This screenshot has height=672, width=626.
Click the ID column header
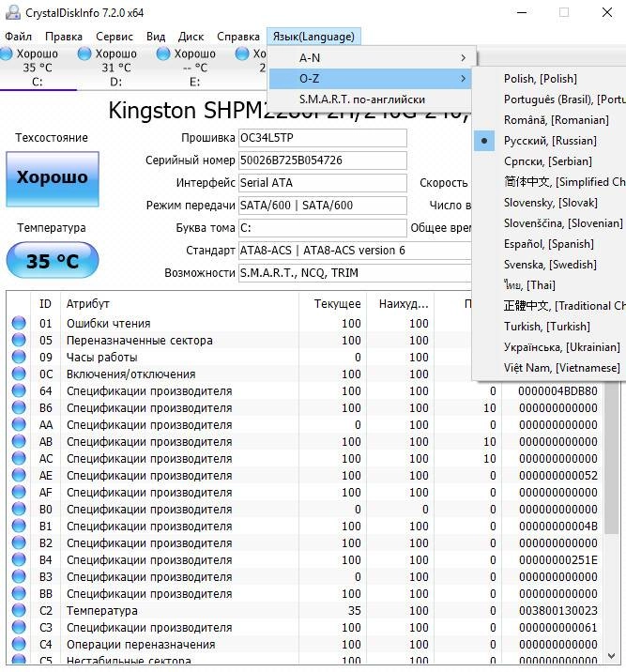coord(45,304)
